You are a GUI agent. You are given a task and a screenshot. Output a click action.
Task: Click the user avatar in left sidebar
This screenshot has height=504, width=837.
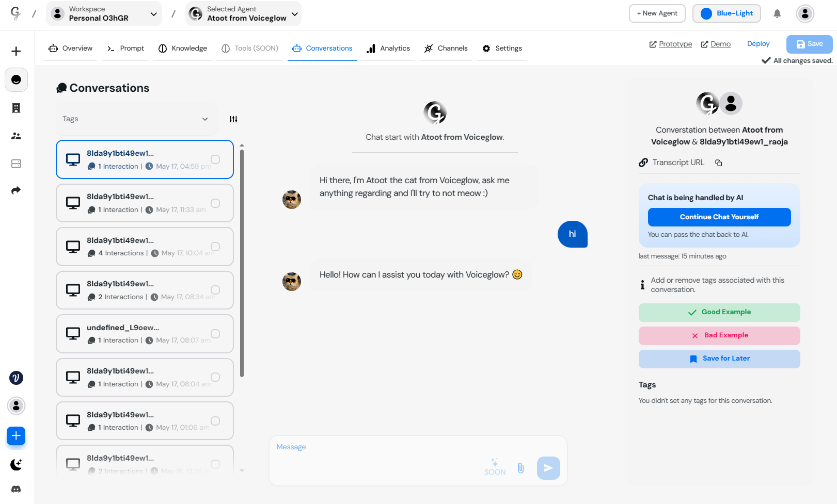[x=16, y=405]
